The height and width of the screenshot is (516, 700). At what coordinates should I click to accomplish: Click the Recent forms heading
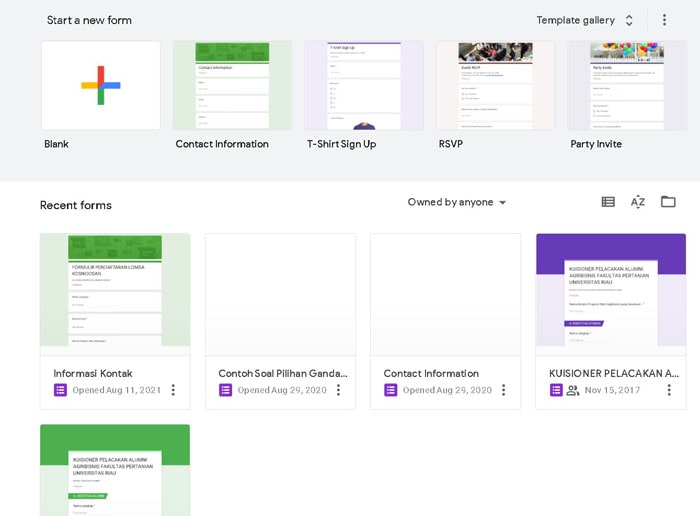point(76,205)
